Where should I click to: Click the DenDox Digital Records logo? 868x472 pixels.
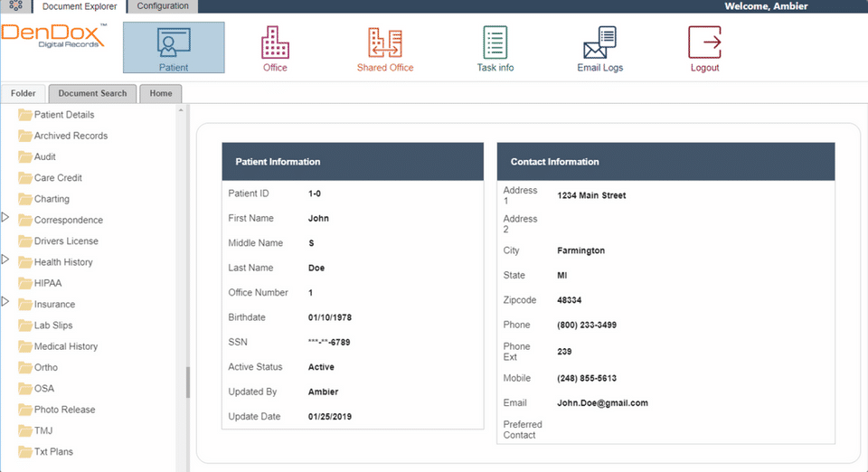53,36
